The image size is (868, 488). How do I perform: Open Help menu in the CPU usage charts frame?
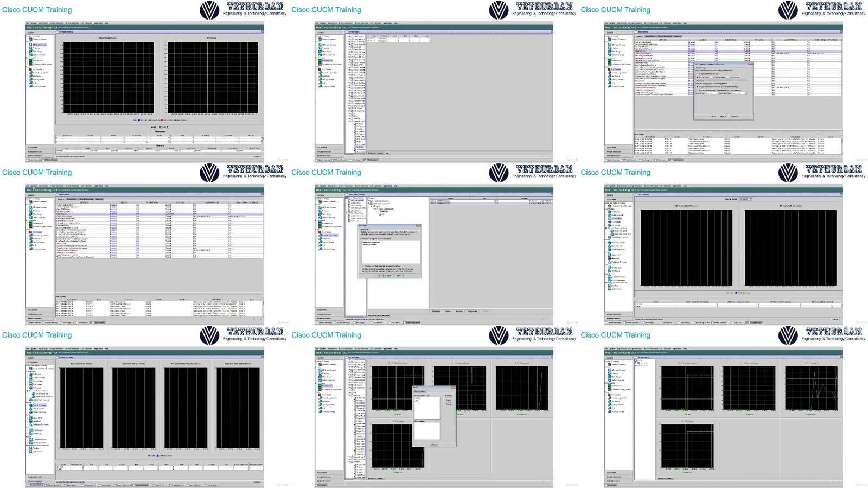pyautogui.click(x=106, y=23)
